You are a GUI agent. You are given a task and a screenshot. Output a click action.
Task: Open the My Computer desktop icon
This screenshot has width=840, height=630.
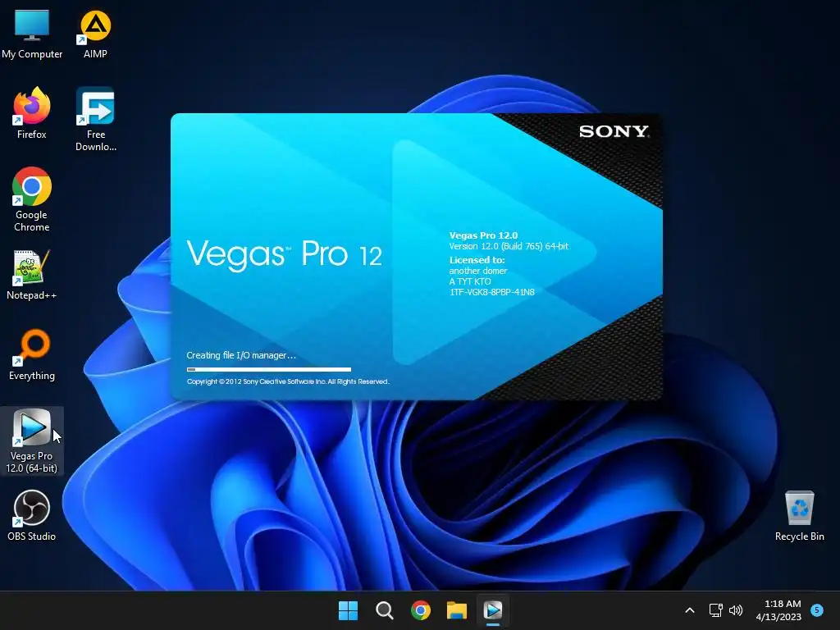[32, 33]
